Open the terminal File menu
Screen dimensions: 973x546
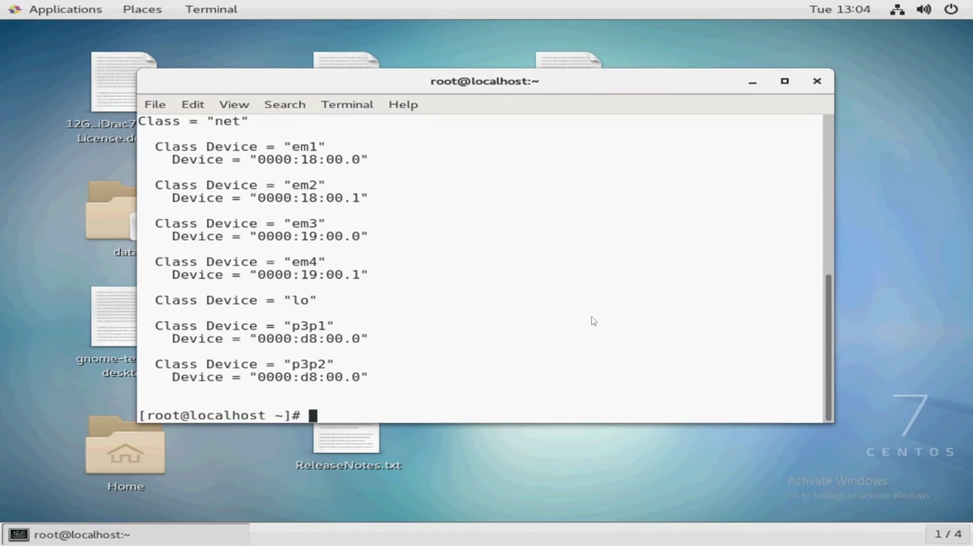(x=155, y=104)
